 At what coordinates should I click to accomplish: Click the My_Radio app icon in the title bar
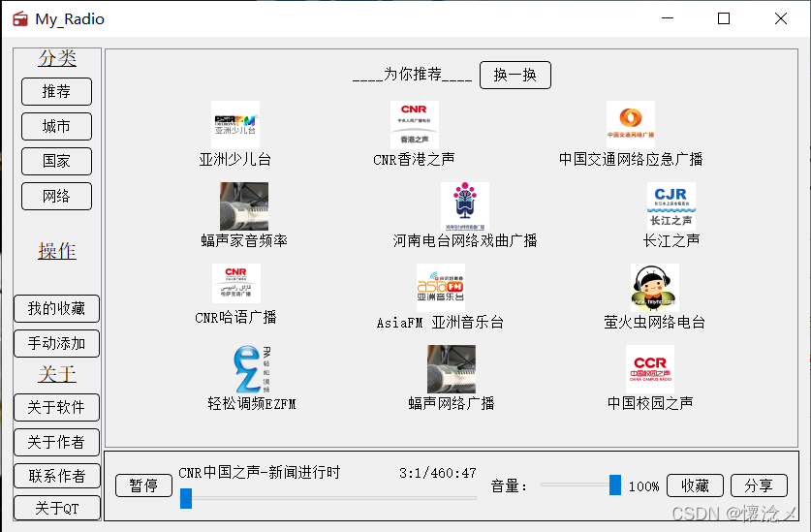[x=20, y=18]
